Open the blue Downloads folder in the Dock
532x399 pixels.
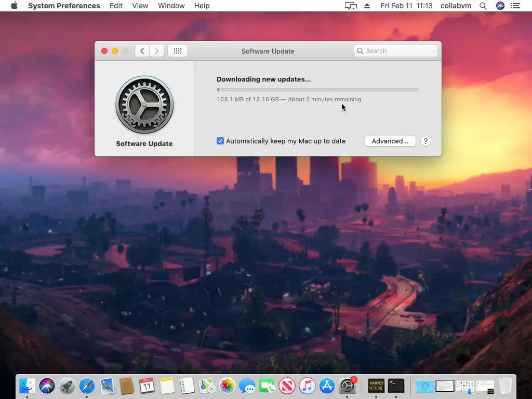[425, 386]
